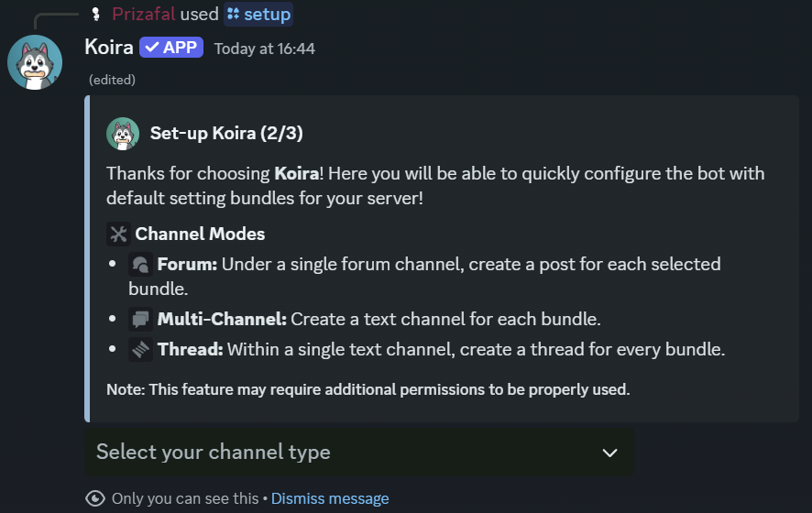Click the Koira bot username
The image size is (812, 513).
click(109, 47)
